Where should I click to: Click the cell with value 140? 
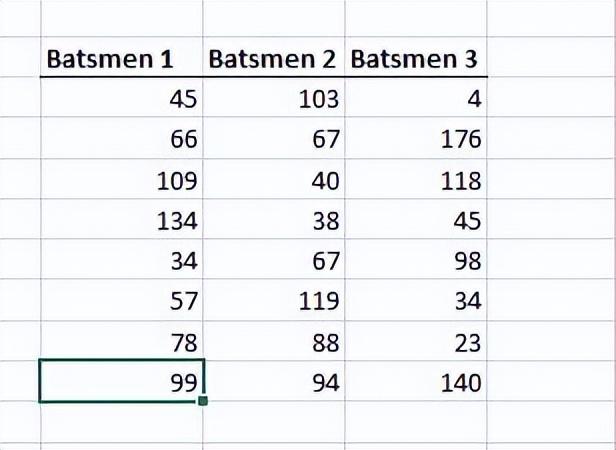pos(416,381)
